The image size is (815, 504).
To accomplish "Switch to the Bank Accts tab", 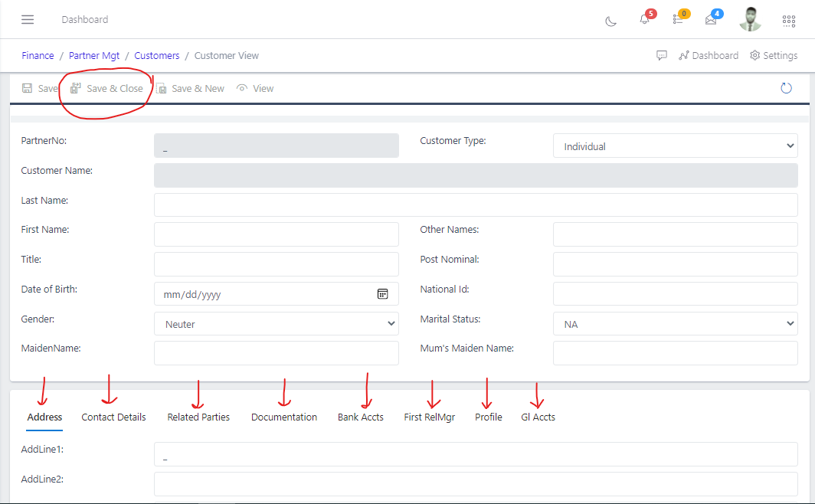I will click(x=360, y=417).
